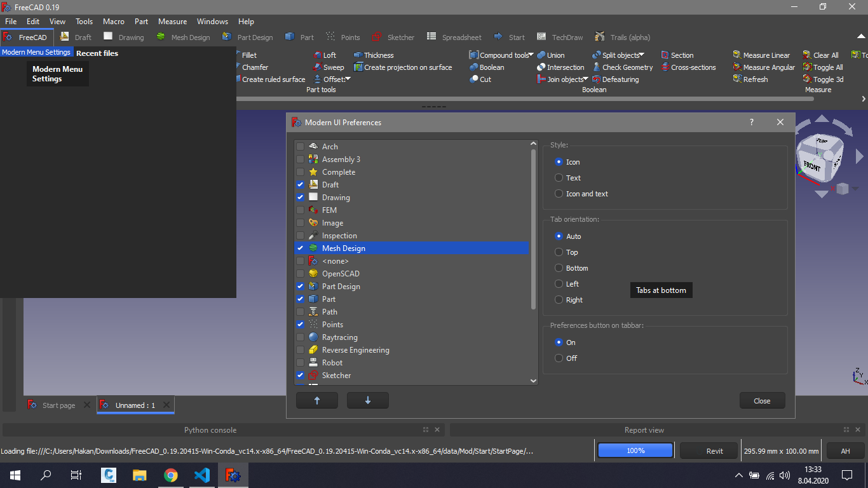Image resolution: width=868 pixels, height=488 pixels.
Task: Open the Windows notification center
Action: pos(846,475)
